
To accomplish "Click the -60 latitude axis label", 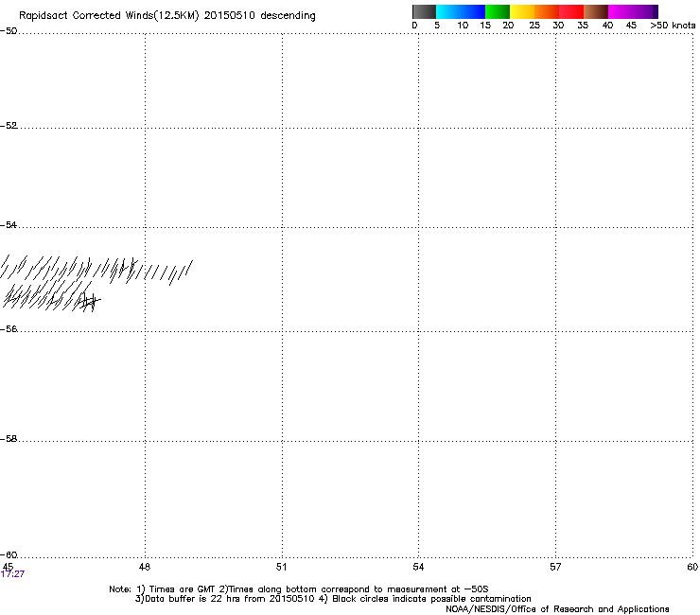I will tap(9, 554).
